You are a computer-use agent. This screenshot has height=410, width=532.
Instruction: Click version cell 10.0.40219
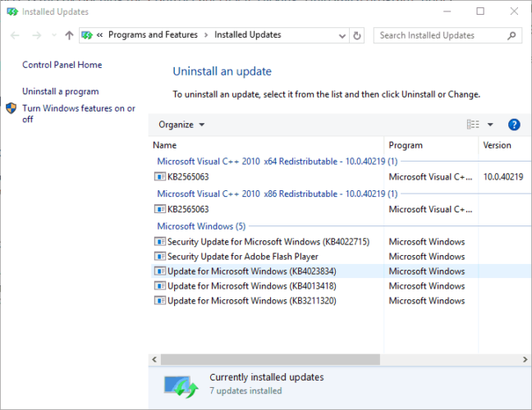503,177
